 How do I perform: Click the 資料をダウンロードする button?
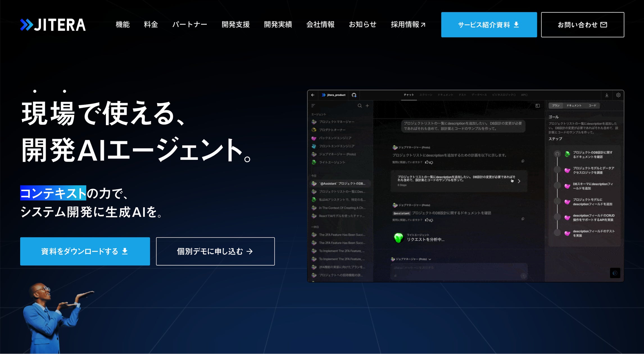pyautogui.click(x=84, y=251)
